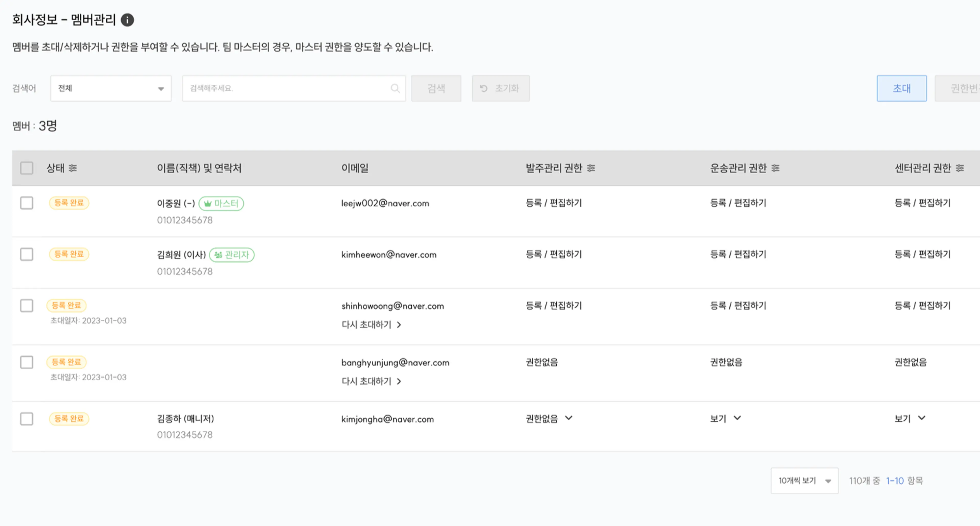Toggle the select-all header checkbox
This screenshot has width=980, height=526.
[x=27, y=168]
